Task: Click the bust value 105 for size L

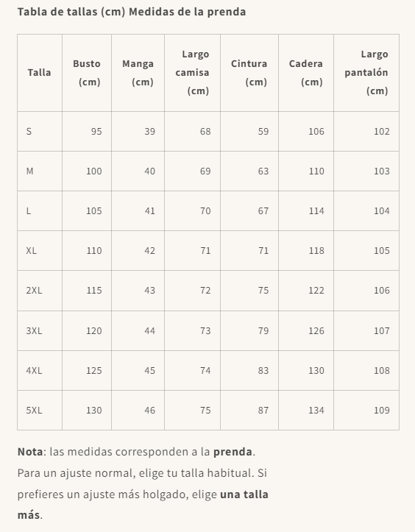Action: [x=94, y=211]
